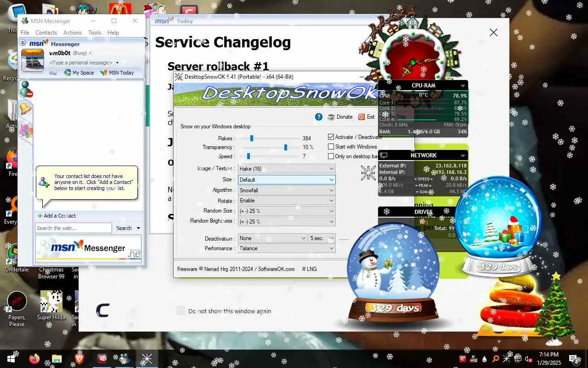Click the orange magnifier tray icon
Screen dimensions: 588x368
[x=495, y=358]
